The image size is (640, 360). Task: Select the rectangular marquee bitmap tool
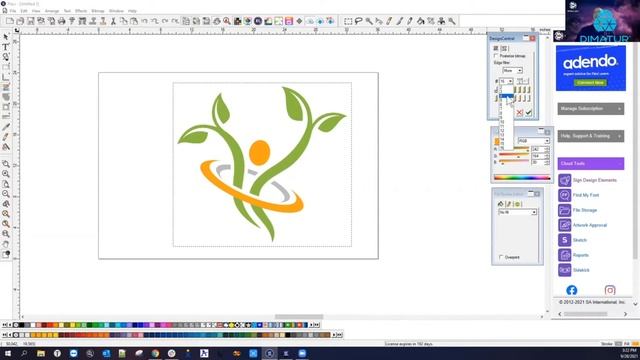pos(348,21)
